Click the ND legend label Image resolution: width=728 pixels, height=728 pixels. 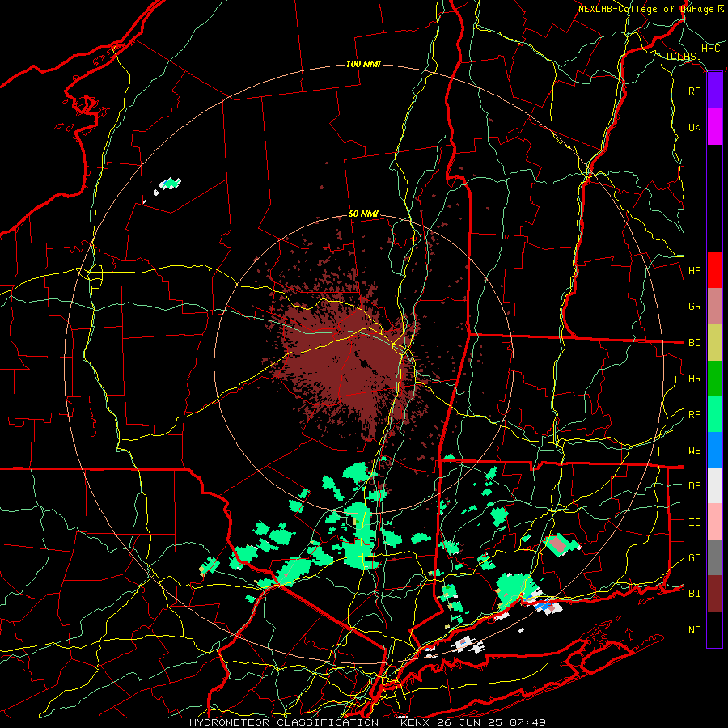(x=694, y=630)
